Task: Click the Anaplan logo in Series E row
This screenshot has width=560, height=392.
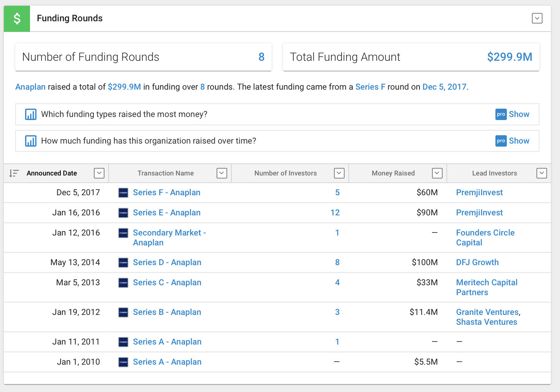Action: (x=123, y=213)
